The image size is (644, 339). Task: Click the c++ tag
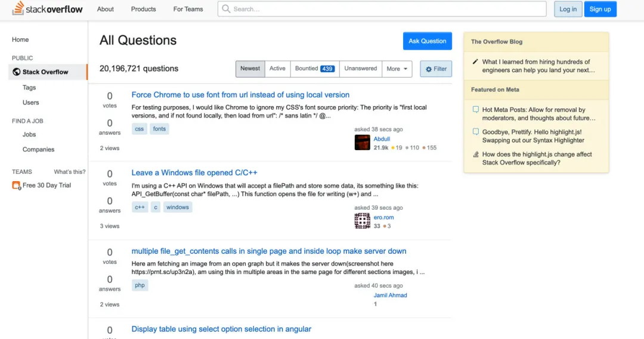(x=140, y=207)
